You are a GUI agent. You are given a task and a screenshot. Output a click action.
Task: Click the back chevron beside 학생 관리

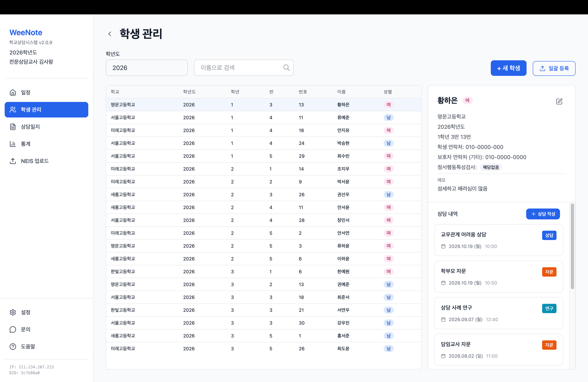(x=110, y=34)
